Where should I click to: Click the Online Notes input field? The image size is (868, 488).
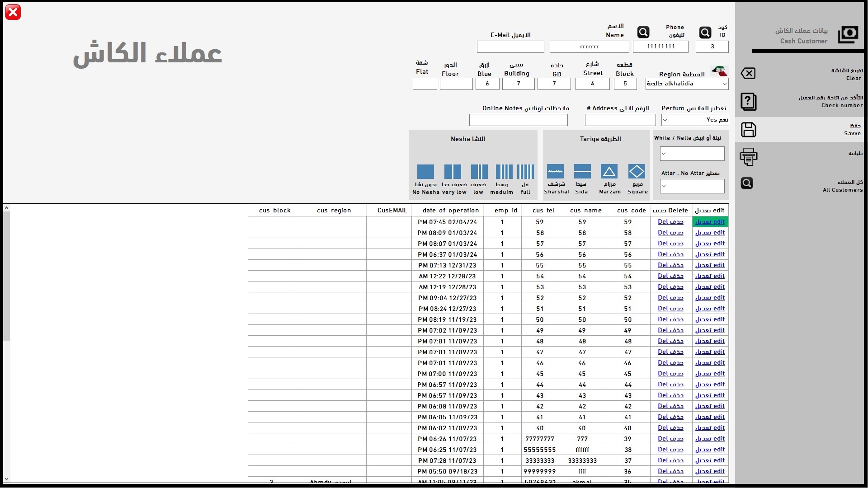pyautogui.click(x=519, y=120)
